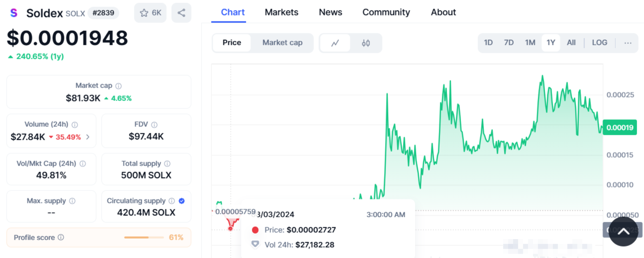
Task: Open Total supply info icon
Action: (167, 164)
